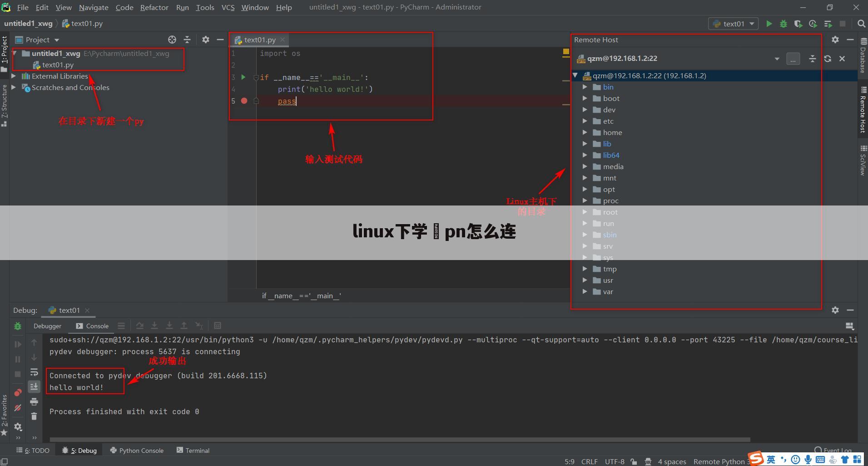This screenshot has height=466, width=868.
Task: Expand Scratches and Consoles node
Action: click(14, 87)
